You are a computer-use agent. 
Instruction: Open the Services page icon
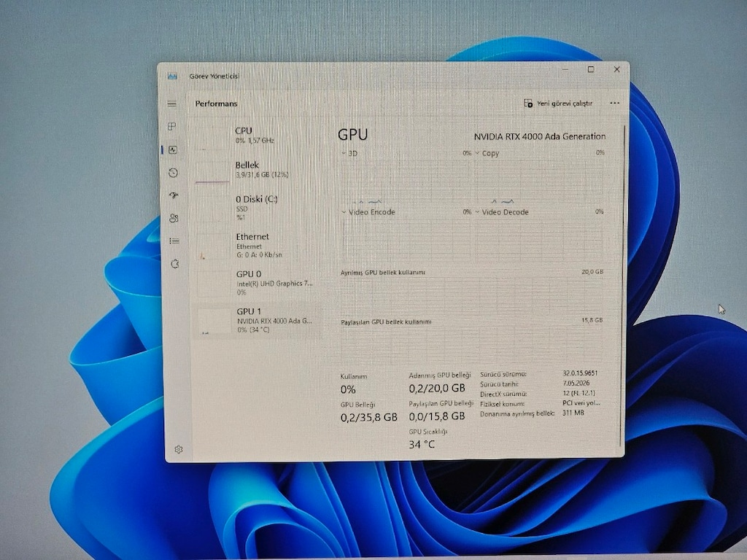click(175, 264)
